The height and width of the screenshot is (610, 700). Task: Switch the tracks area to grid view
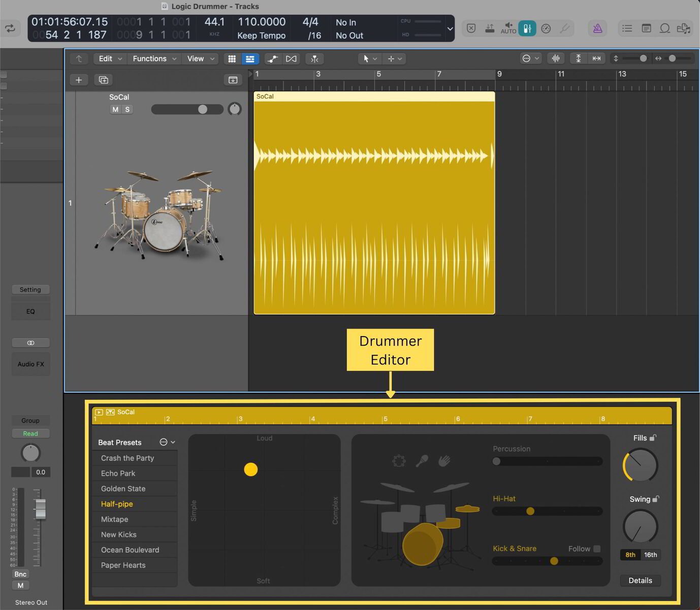pyautogui.click(x=232, y=58)
